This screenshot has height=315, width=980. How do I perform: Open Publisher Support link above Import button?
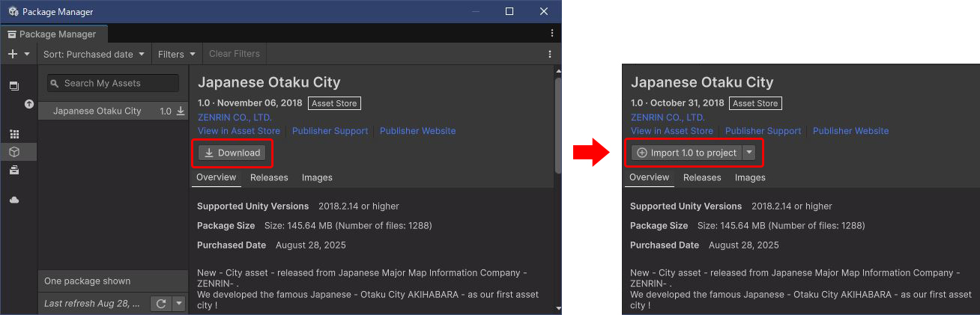[x=763, y=131]
